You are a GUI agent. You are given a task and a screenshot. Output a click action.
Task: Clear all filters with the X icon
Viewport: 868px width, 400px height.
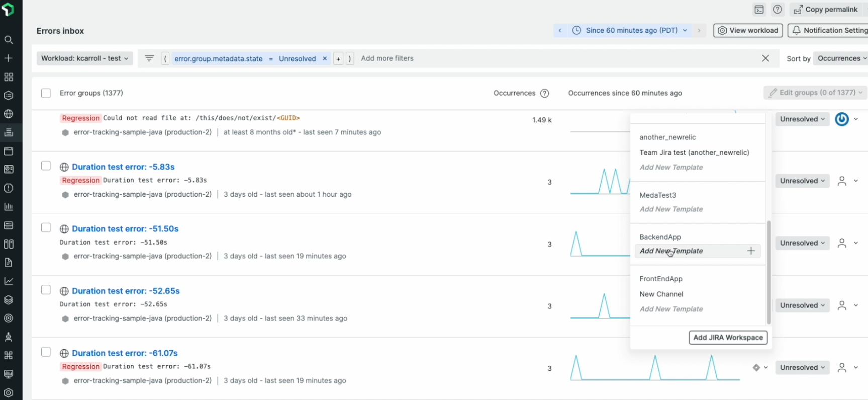click(x=765, y=58)
